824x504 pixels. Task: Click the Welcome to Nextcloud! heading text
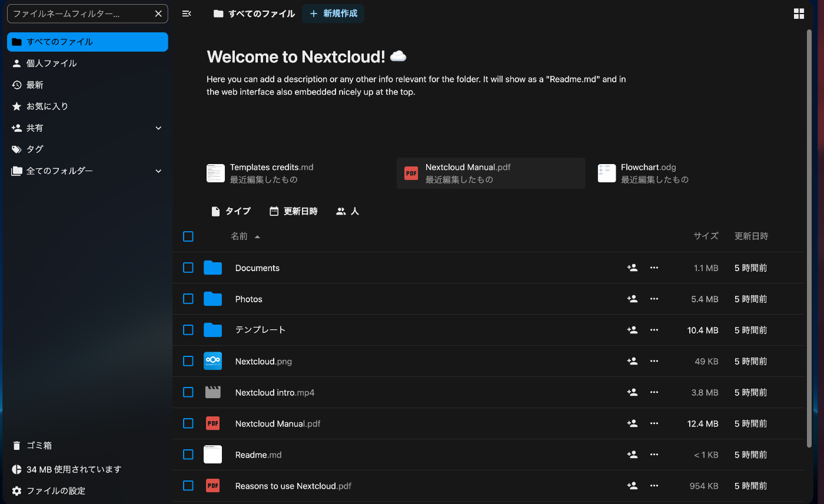click(x=296, y=56)
